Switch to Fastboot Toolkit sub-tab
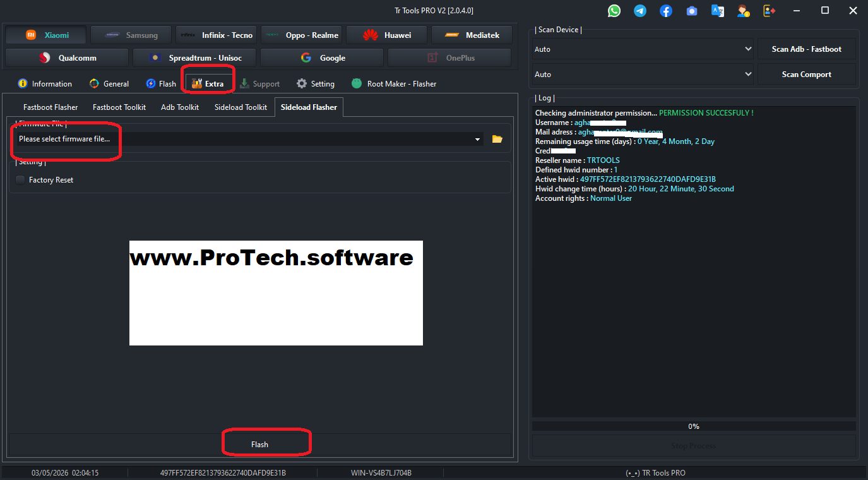Viewport: 868px width, 480px height. [x=119, y=107]
